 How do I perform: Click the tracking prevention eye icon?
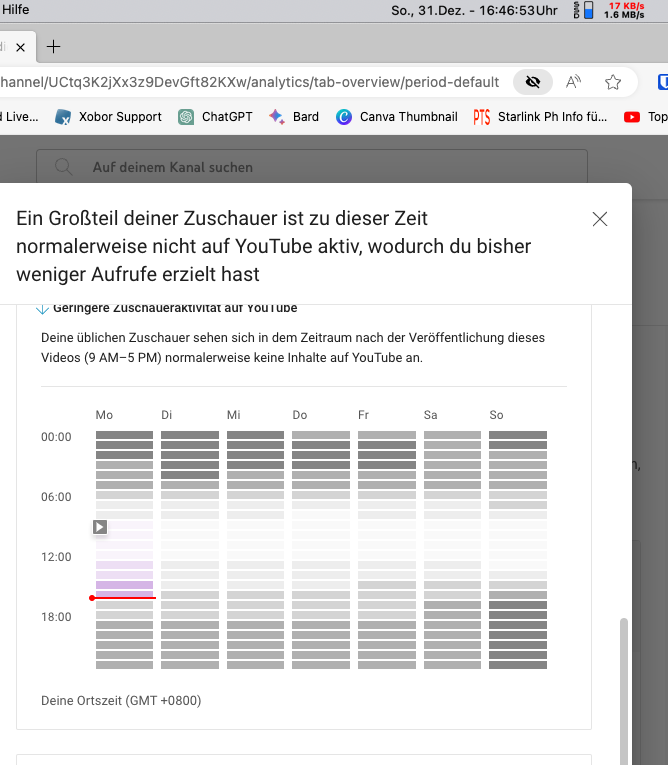click(533, 82)
